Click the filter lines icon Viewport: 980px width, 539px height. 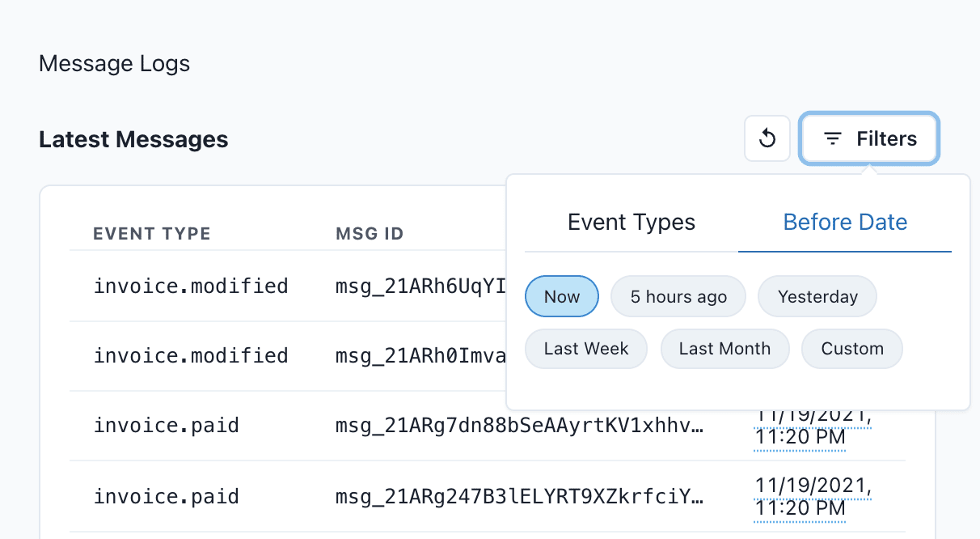(833, 139)
